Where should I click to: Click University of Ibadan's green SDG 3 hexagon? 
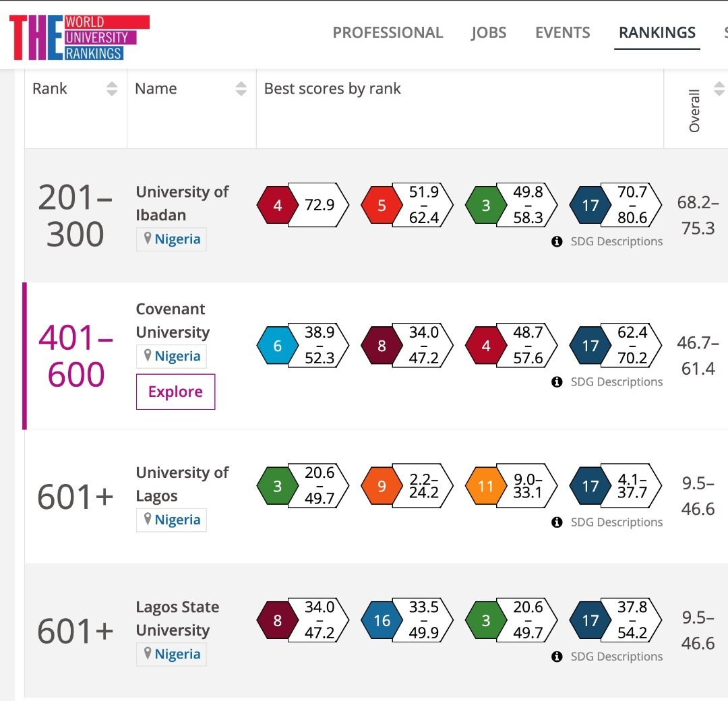click(485, 205)
